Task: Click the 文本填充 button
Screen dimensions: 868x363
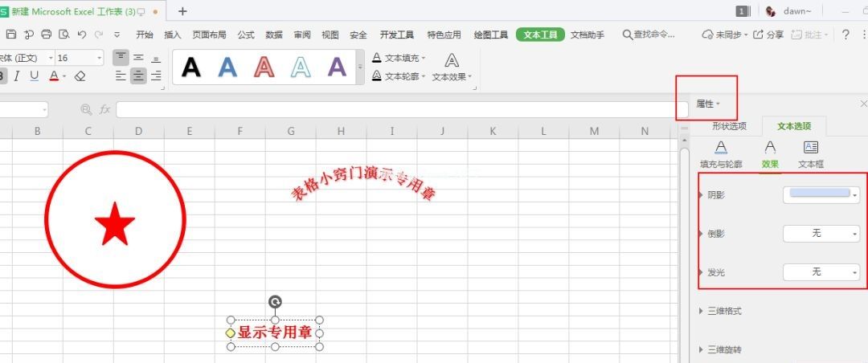Action: point(399,58)
